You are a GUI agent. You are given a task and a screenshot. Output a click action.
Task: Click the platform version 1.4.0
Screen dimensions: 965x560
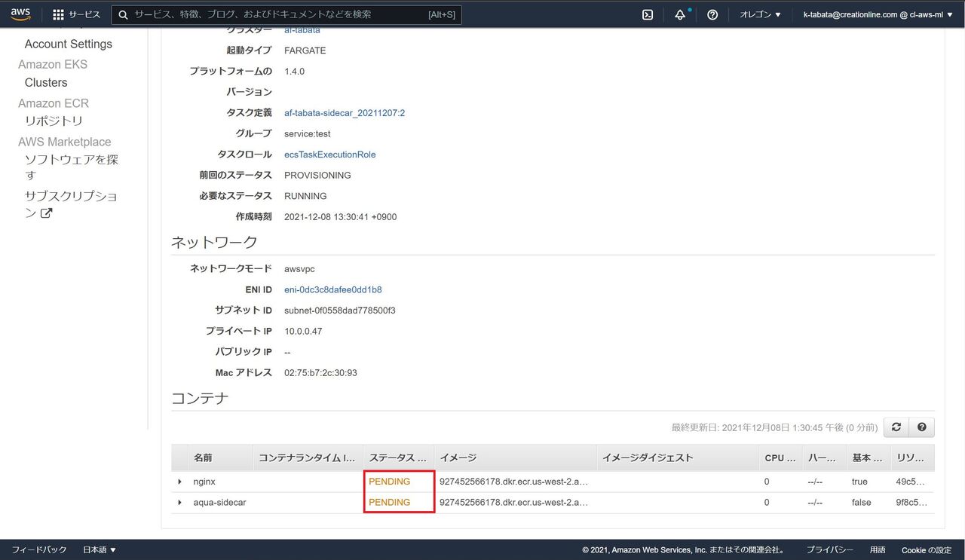tap(294, 72)
